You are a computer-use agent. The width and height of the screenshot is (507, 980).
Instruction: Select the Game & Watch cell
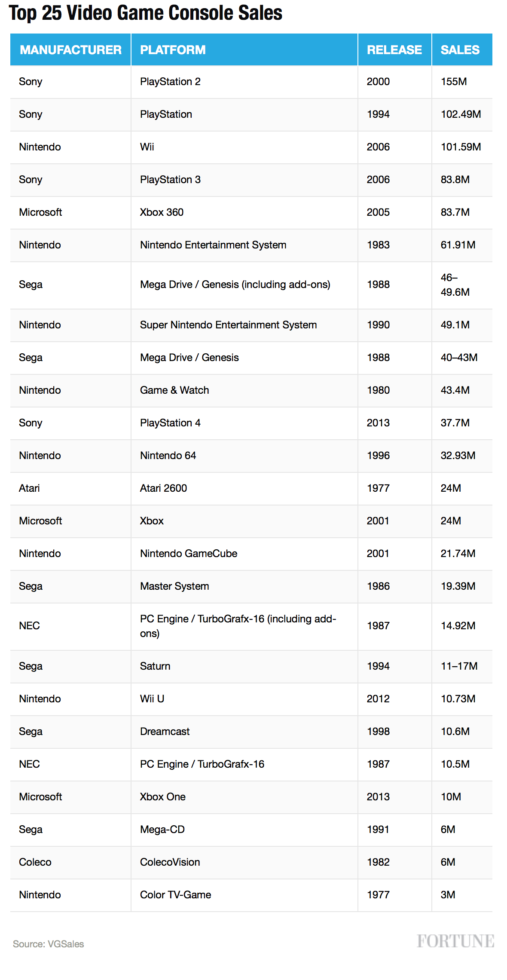pyautogui.click(x=174, y=390)
